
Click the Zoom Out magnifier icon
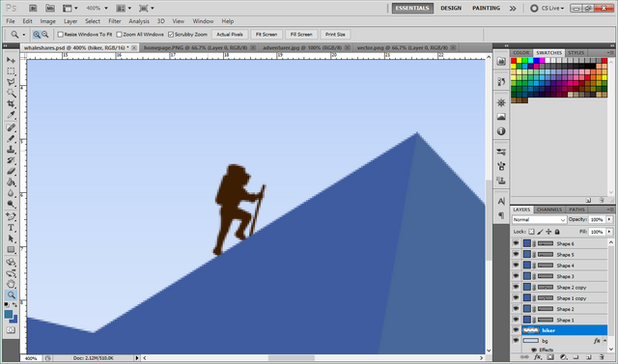(x=45, y=35)
